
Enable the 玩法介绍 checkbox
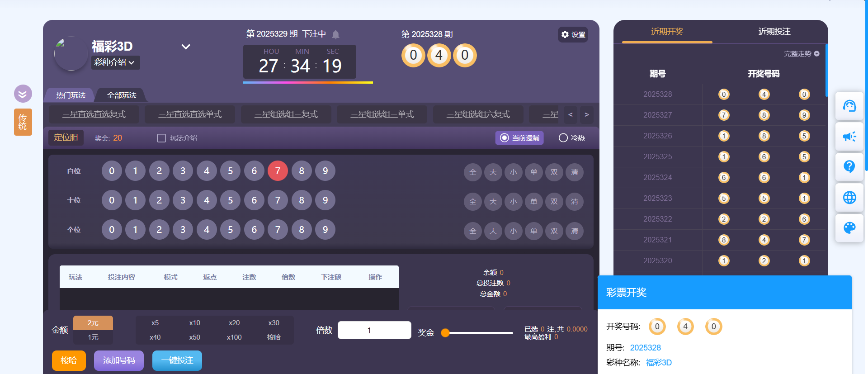(x=161, y=138)
